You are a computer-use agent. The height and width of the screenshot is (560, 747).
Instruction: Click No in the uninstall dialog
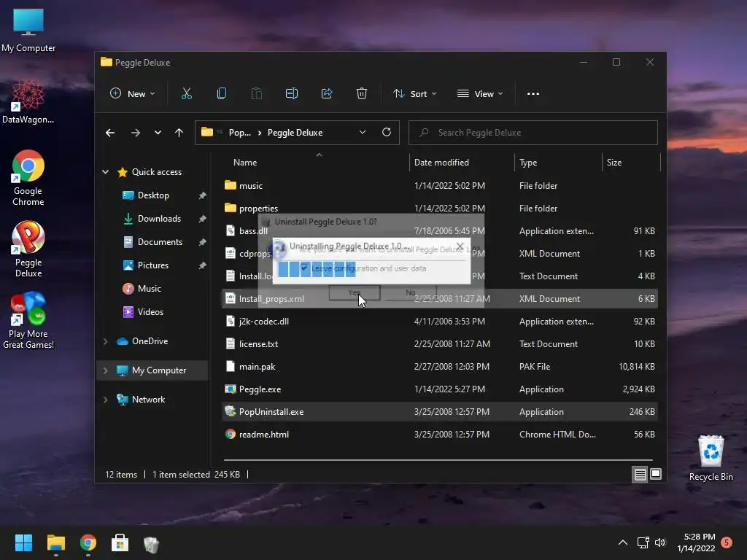[x=410, y=292]
